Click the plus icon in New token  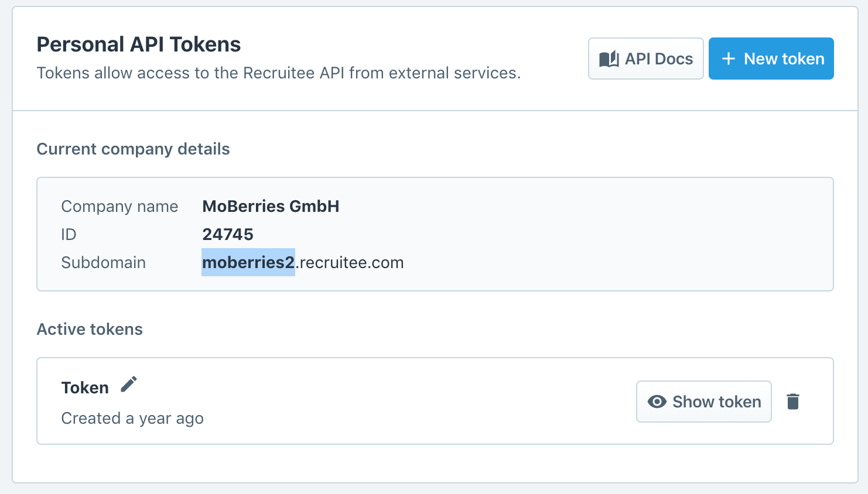click(x=728, y=59)
